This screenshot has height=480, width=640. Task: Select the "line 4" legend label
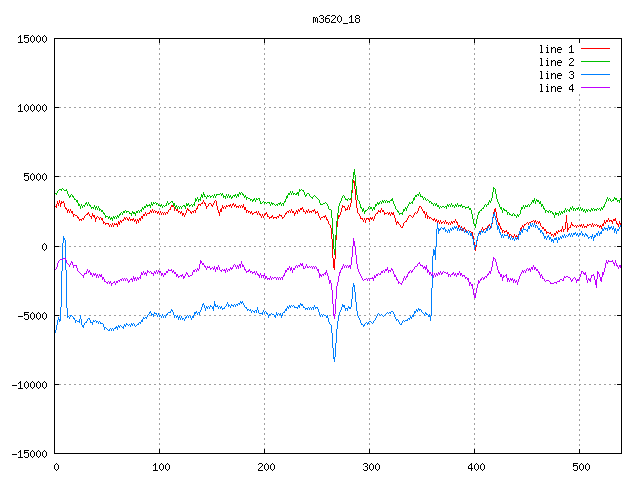(557, 88)
